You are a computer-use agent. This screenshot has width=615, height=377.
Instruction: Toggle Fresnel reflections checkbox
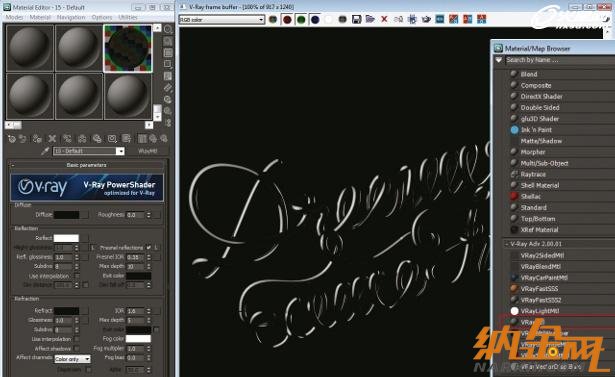coord(148,248)
